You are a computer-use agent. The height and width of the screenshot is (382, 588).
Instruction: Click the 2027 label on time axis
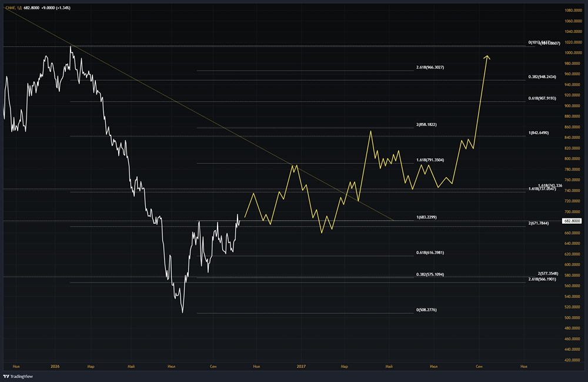tap(301, 366)
